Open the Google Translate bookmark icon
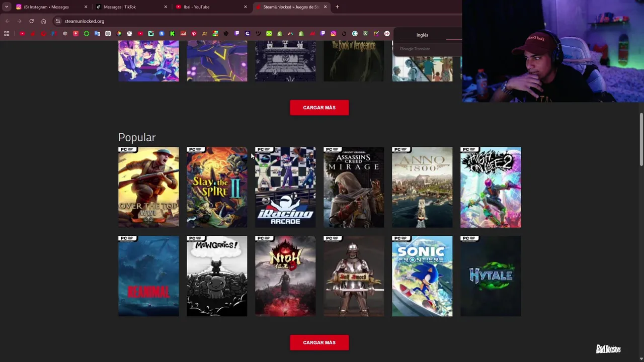Viewport: 644px width, 362px height. [x=97, y=34]
